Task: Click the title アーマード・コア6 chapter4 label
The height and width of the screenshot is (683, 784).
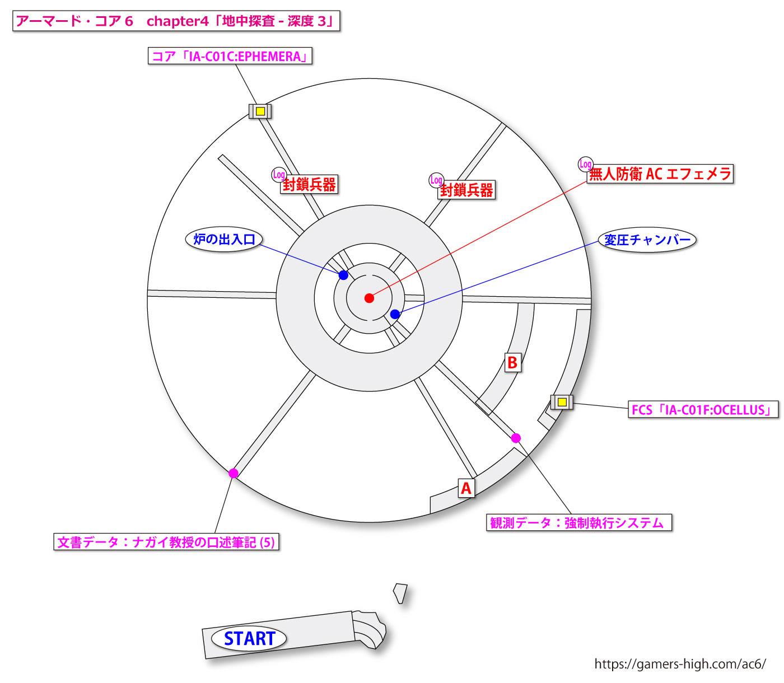Action: coord(176,21)
